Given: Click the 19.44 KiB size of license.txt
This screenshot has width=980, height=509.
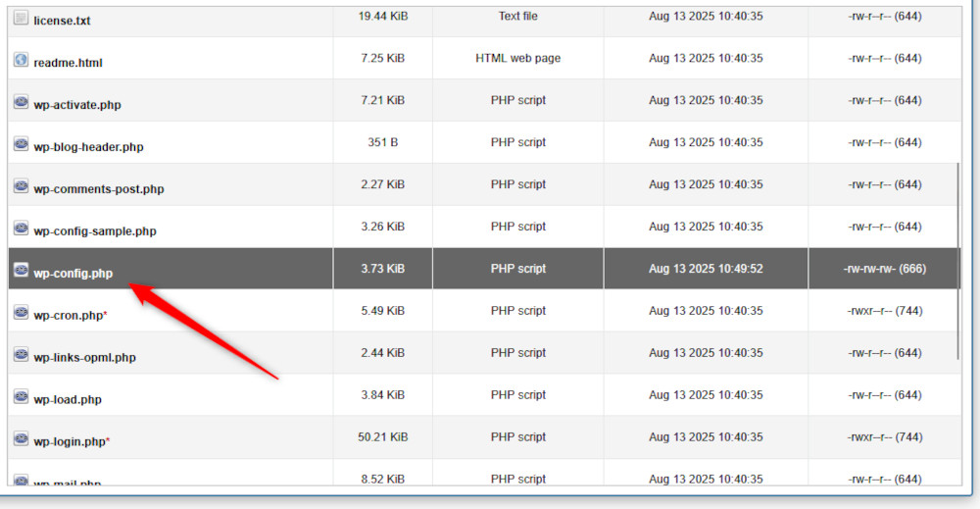Looking at the screenshot, I should pyautogui.click(x=382, y=17).
